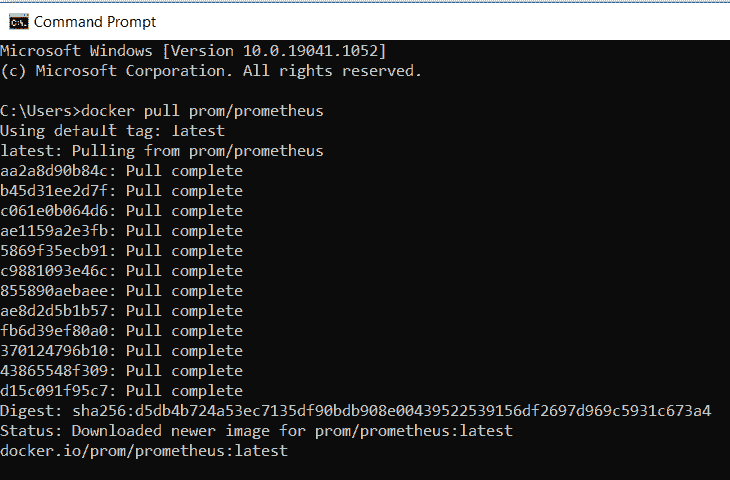This screenshot has width=730, height=480.
Task: Click the layer 5869f35ecb91 line
Action: [122, 251]
